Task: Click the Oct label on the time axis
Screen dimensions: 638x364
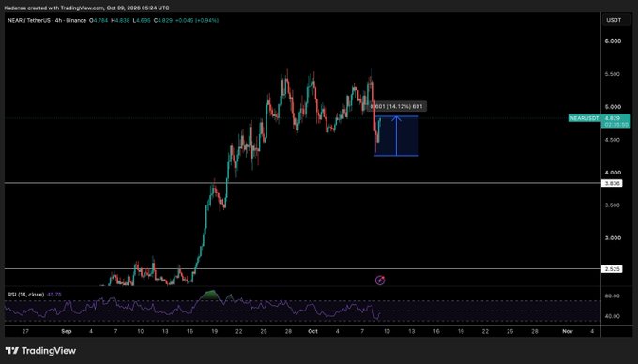Action: pos(312,331)
